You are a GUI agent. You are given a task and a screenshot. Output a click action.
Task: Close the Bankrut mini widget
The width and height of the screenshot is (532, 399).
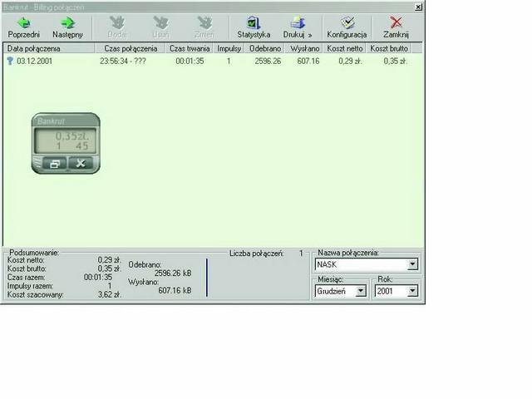[81, 164]
